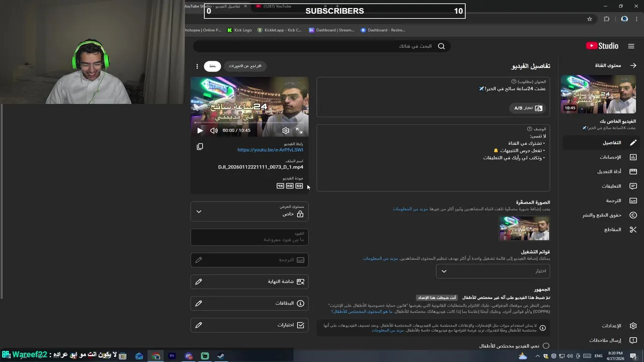Select 'Yes, video is for kids' radio
This screenshot has width=644, height=362.
[546, 346]
